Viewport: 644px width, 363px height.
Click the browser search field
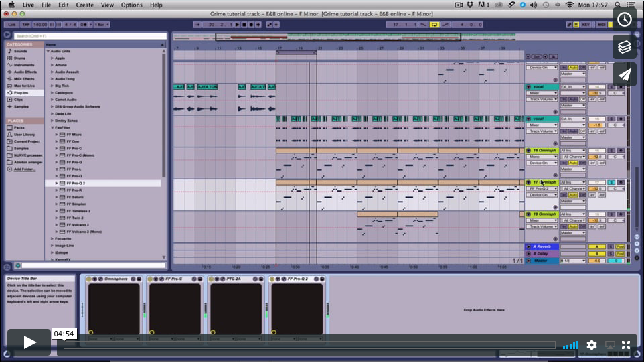pyautogui.click(x=90, y=36)
